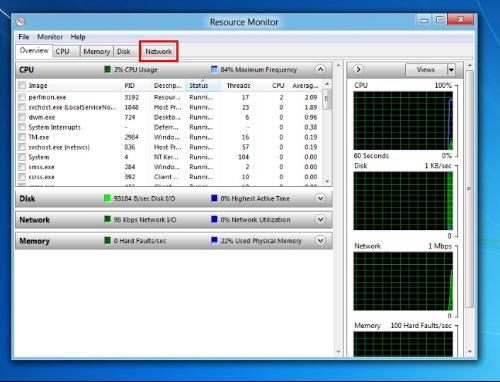This screenshot has width=500, height=382.
Task: Collapse the CPU section chevron
Action: (320, 69)
